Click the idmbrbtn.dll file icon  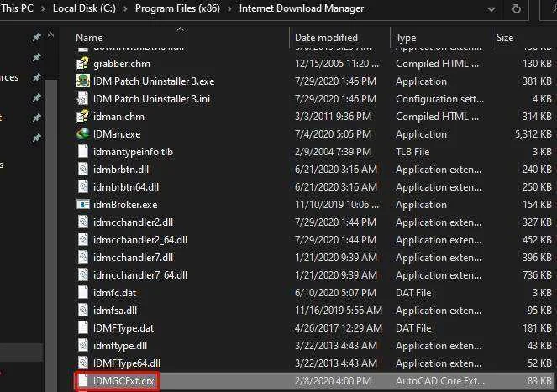pyautogui.click(x=83, y=169)
